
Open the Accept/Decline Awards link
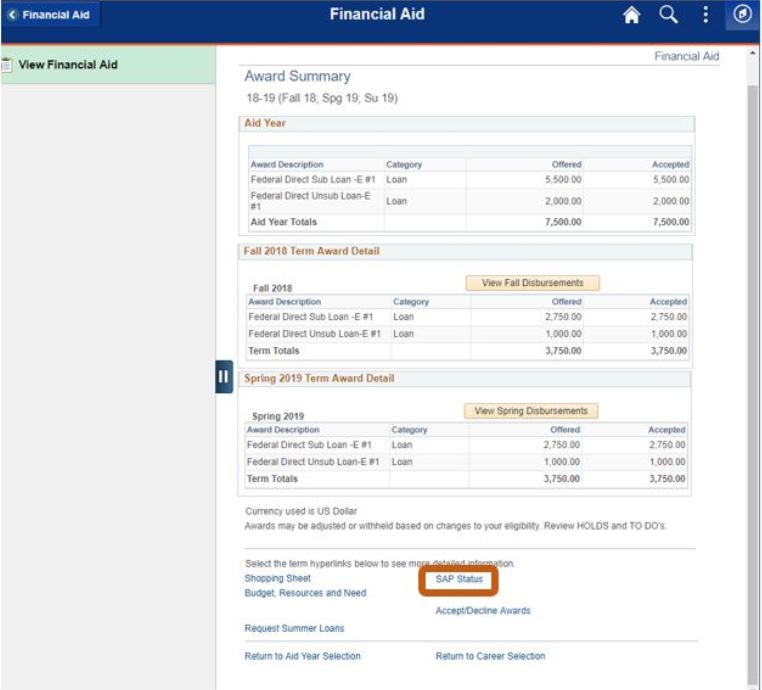click(x=483, y=611)
